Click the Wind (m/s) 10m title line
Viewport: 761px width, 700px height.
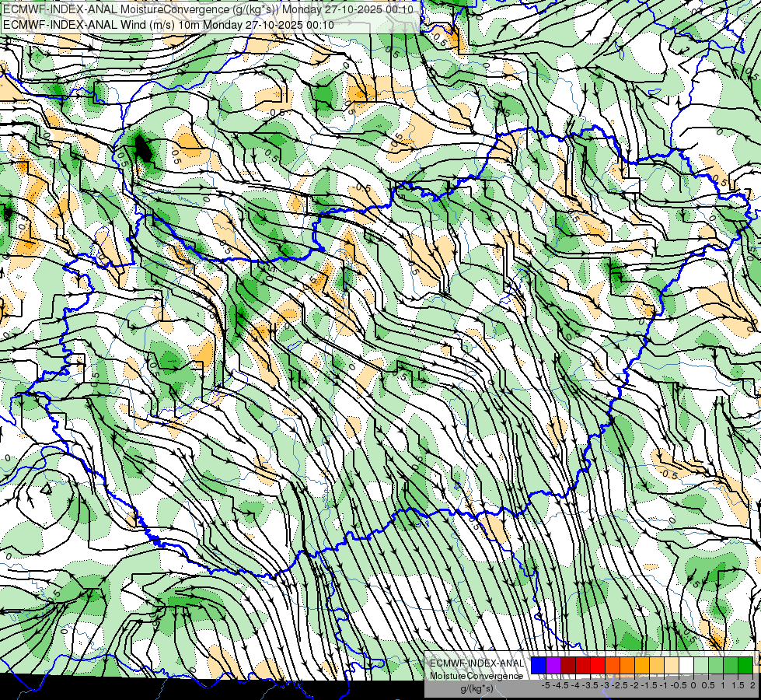pos(169,24)
